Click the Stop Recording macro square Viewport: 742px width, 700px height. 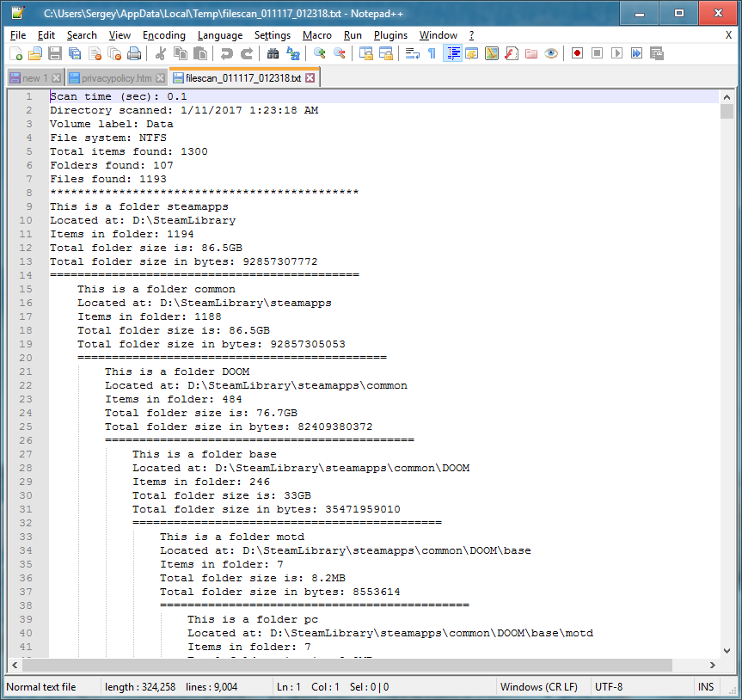pos(598,53)
